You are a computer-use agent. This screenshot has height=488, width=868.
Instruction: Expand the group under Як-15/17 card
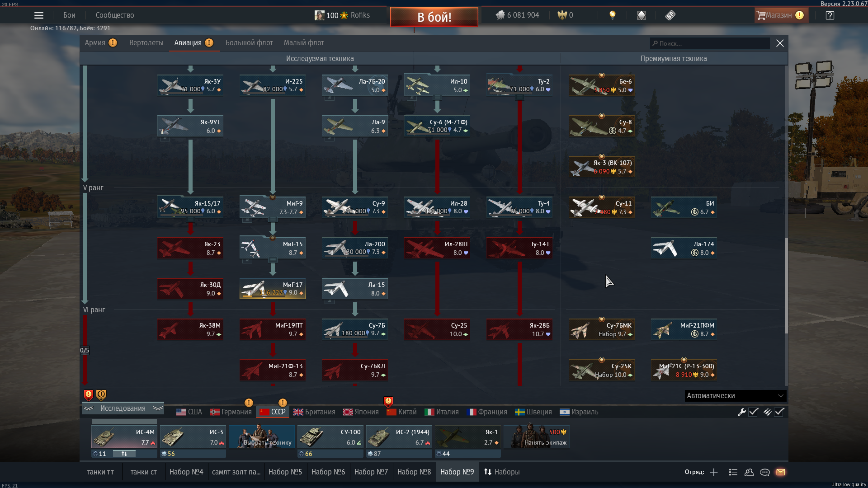pyautogui.click(x=190, y=220)
